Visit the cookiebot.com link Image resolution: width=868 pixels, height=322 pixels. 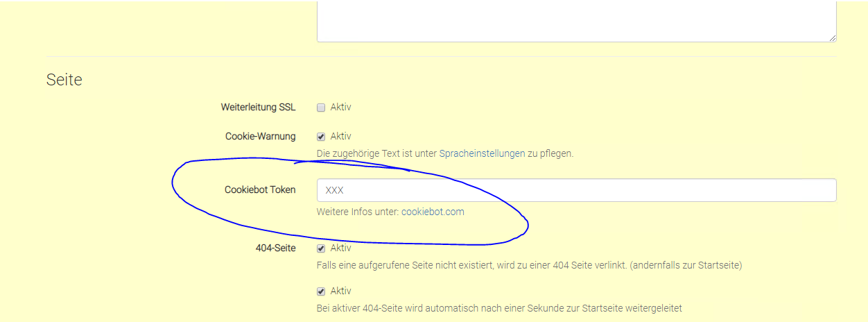click(433, 212)
